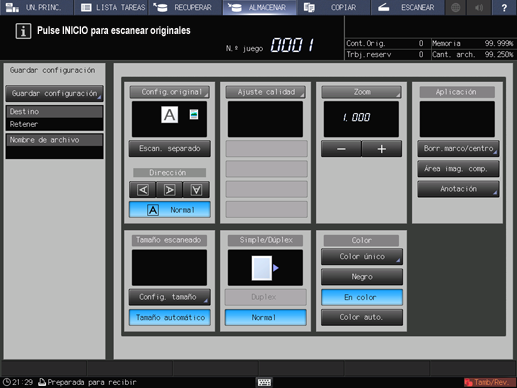
Task: Select Duplex scanning
Action: tap(265, 297)
